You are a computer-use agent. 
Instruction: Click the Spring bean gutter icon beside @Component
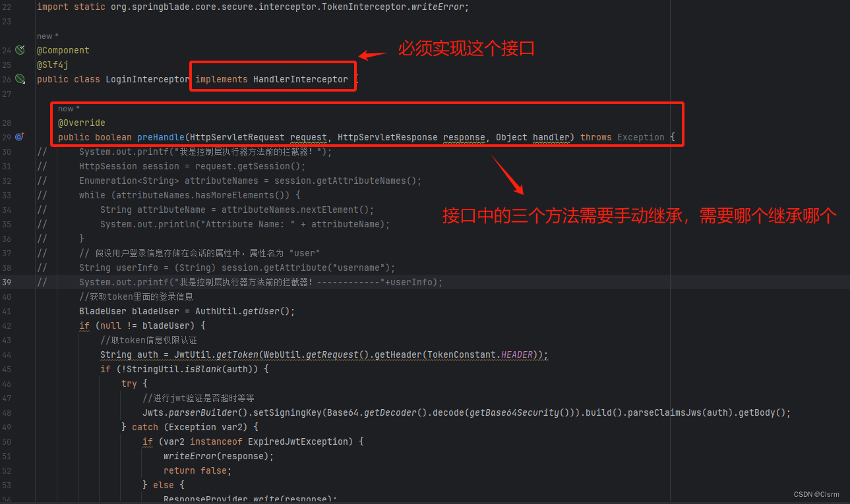(x=20, y=50)
